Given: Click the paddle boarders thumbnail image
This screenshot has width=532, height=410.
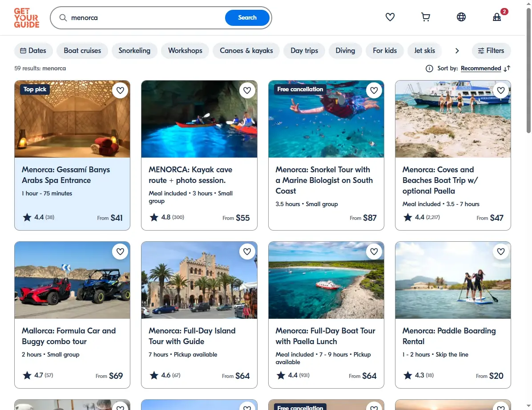Looking at the screenshot, I should pyautogui.click(x=453, y=280).
